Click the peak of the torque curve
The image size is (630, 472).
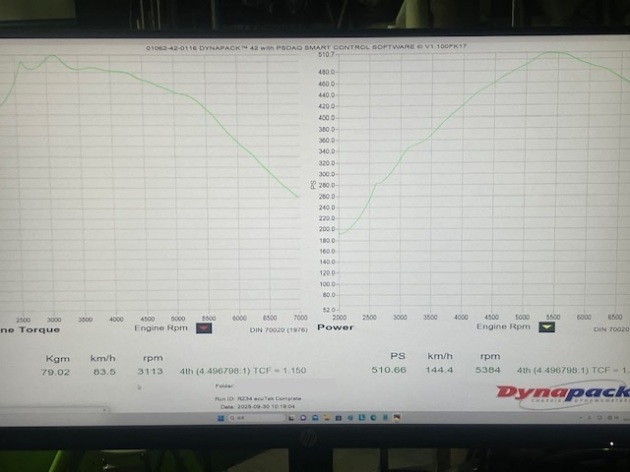52,57
